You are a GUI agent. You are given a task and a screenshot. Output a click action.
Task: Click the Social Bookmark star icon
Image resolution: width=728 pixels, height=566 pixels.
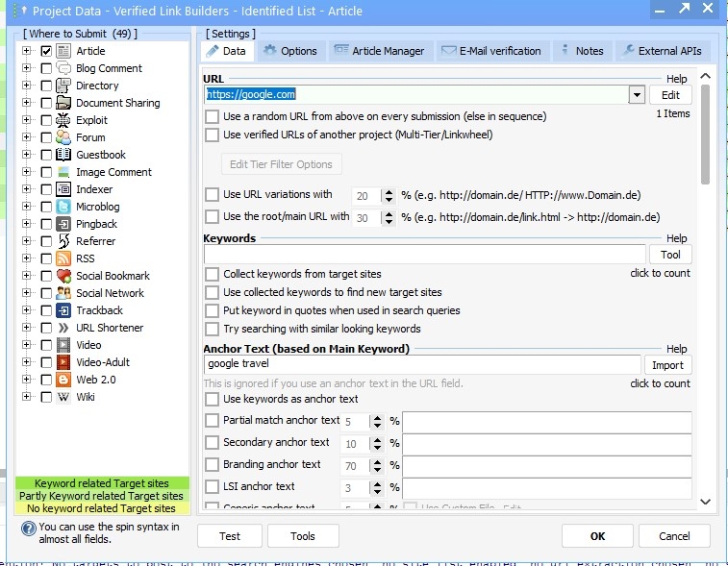(x=63, y=276)
